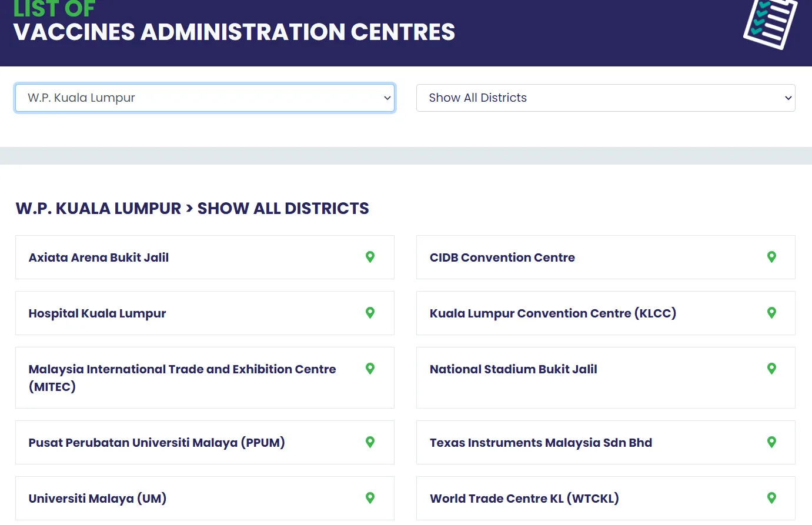Image resolution: width=812 pixels, height=525 pixels.
Task: Select World Trade Centre KL (WTCKL) name
Action: (524, 499)
